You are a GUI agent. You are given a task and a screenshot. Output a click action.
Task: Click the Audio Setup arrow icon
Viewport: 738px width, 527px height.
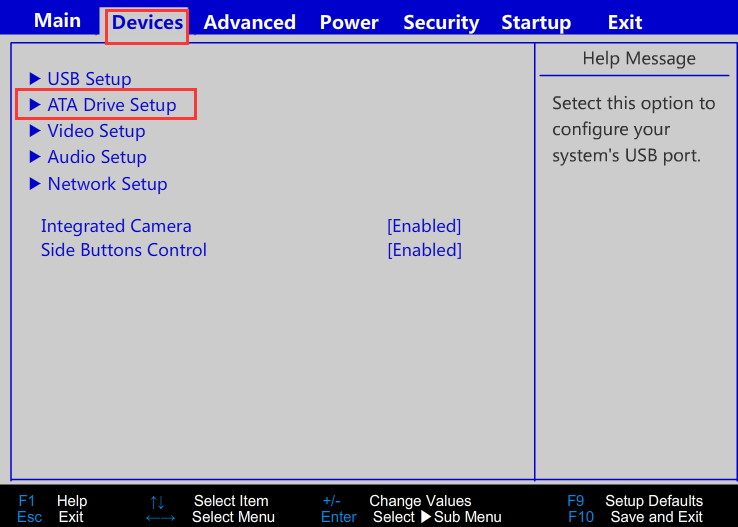click(35, 157)
